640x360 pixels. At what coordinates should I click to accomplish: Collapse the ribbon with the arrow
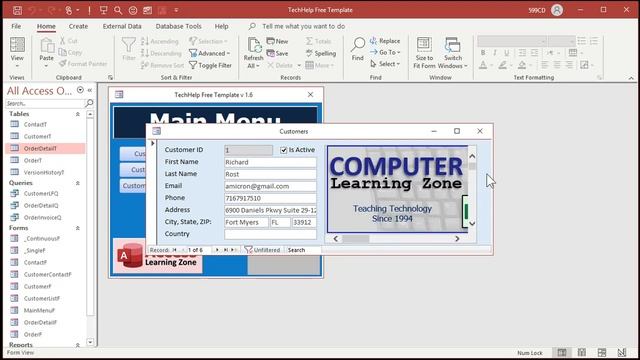pyautogui.click(x=631, y=78)
